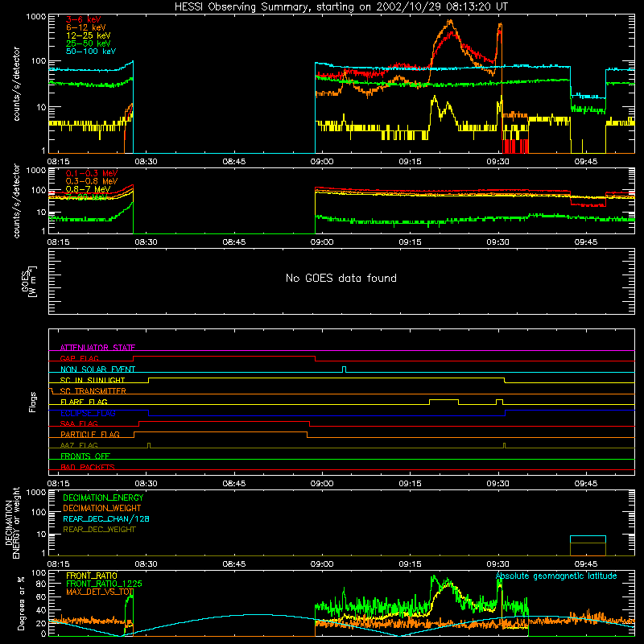Image resolution: width=644 pixels, height=644 pixels.
Task: Click the 09:45 tick label under the decimation panel
Action: (x=586, y=564)
